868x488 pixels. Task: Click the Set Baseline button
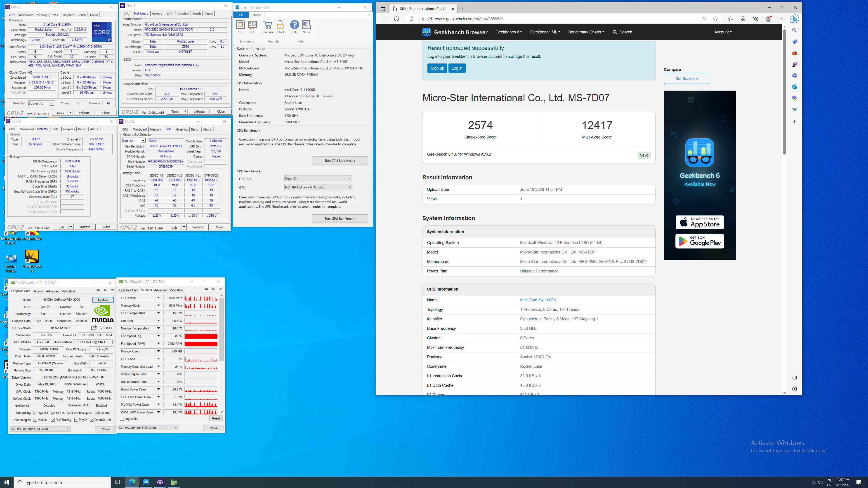pos(686,79)
